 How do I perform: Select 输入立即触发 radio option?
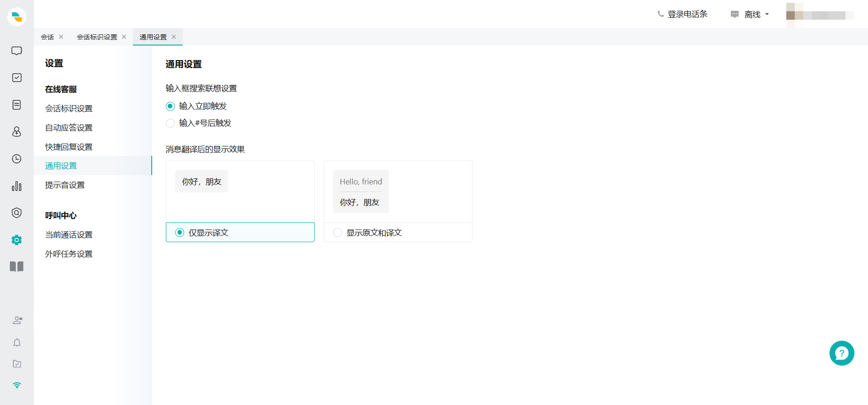(x=170, y=106)
